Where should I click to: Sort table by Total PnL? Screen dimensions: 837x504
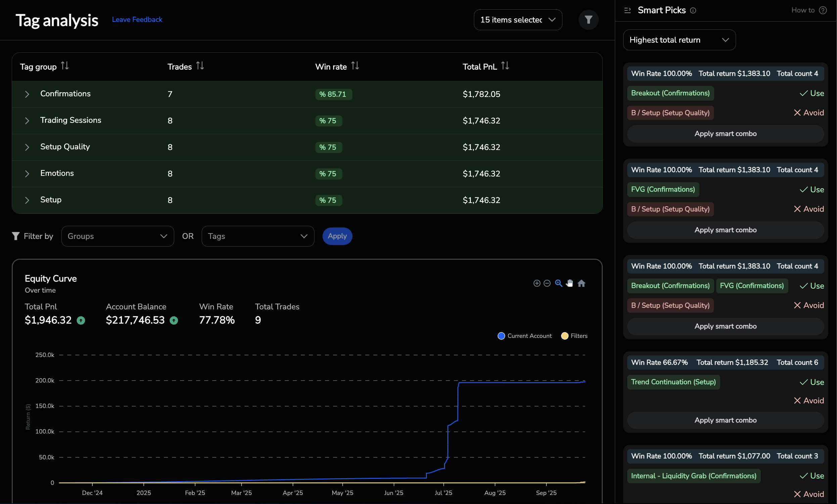point(505,65)
